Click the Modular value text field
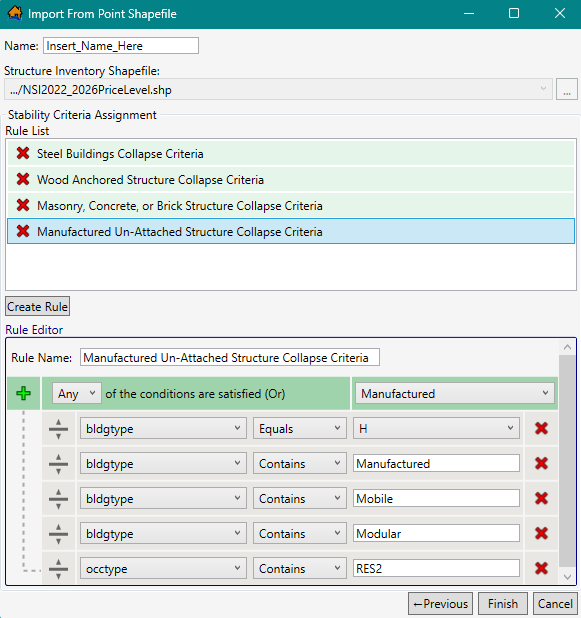581x618 pixels. click(x=436, y=534)
